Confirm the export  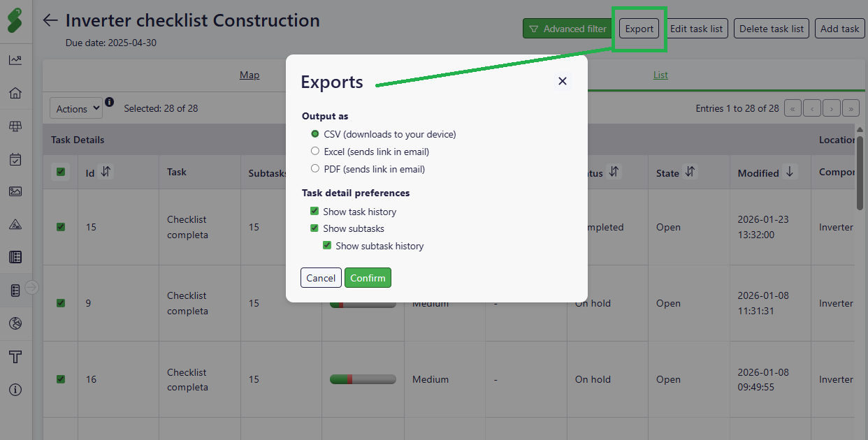click(x=368, y=278)
